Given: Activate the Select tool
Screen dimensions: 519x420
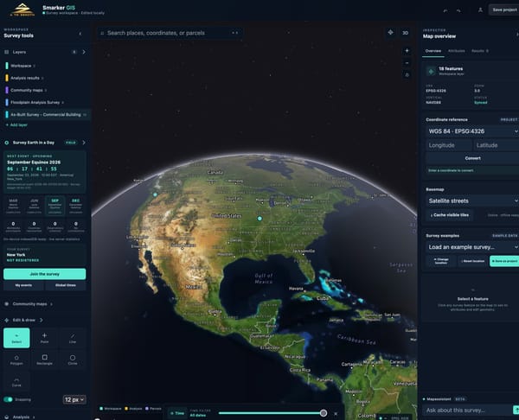Looking at the screenshot, I should [x=16, y=338].
